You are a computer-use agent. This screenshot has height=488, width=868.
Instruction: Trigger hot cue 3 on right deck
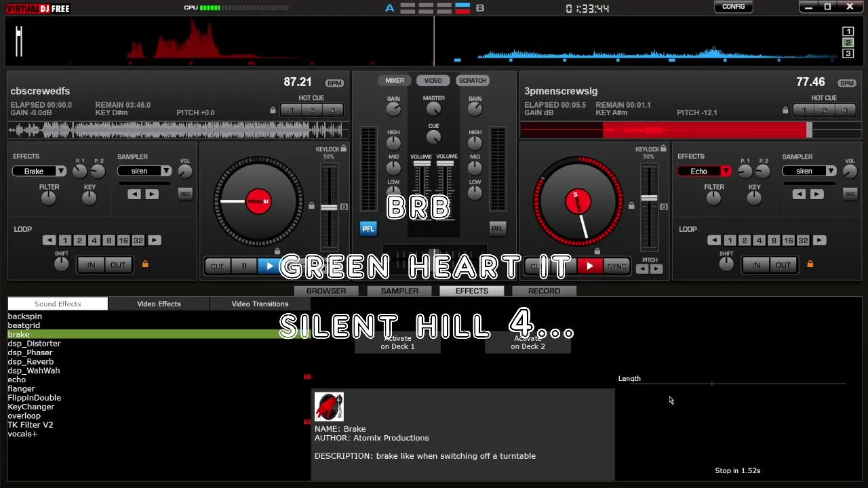845,110
